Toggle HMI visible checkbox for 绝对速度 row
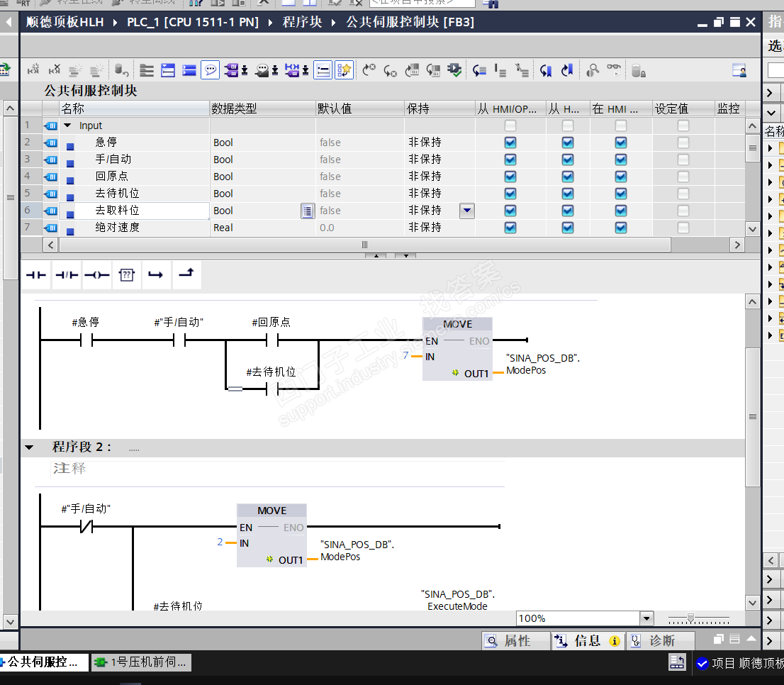 (x=621, y=228)
